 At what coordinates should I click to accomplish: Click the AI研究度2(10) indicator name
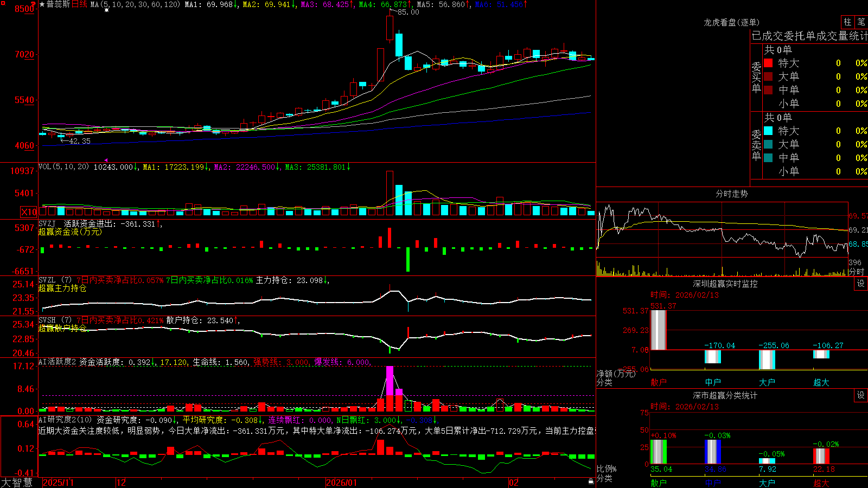tap(65, 420)
